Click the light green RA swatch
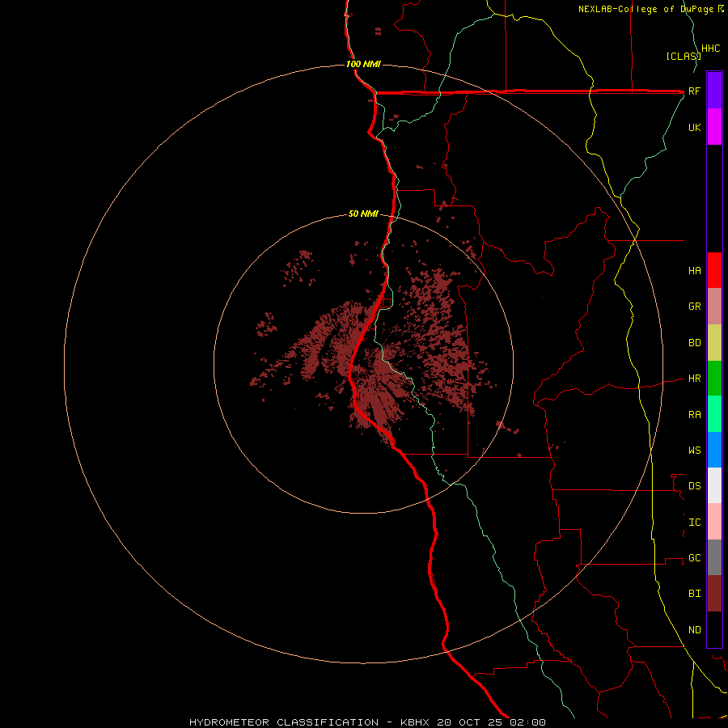The height and width of the screenshot is (728, 728). click(714, 414)
